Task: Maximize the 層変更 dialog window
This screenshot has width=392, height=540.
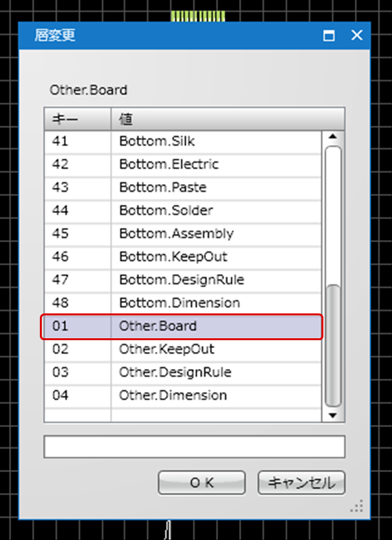Action: pyautogui.click(x=329, y=35)
